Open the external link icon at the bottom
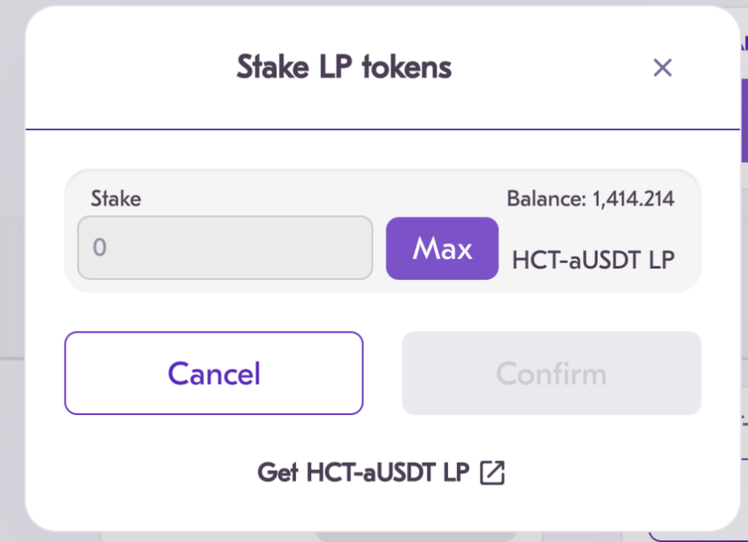748x542 pixels. coord(492,473)
